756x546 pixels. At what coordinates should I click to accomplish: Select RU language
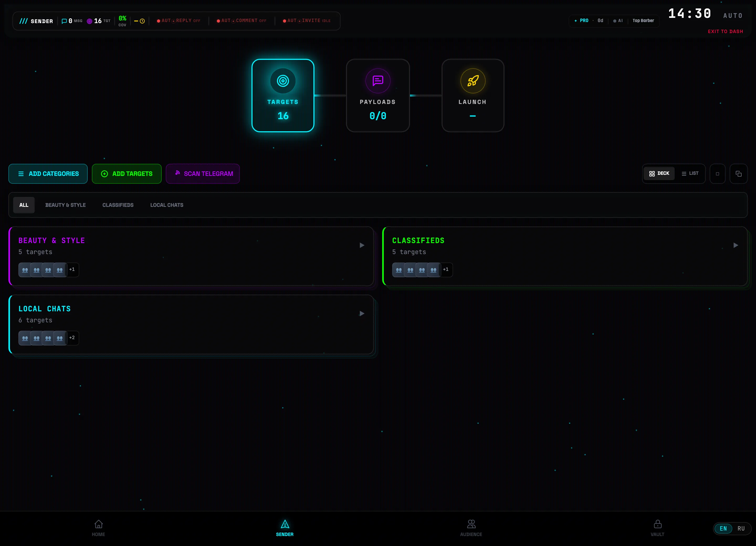(x=741, y=528)
